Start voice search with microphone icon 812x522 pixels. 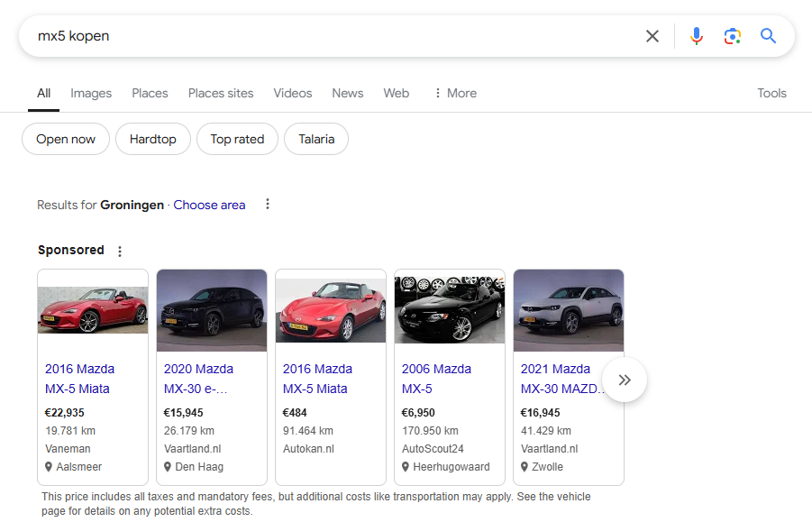[x=696, y=36]
